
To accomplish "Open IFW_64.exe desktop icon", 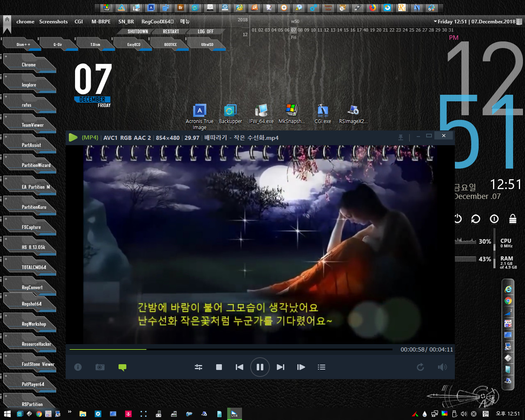I will [x=261, y=114].
